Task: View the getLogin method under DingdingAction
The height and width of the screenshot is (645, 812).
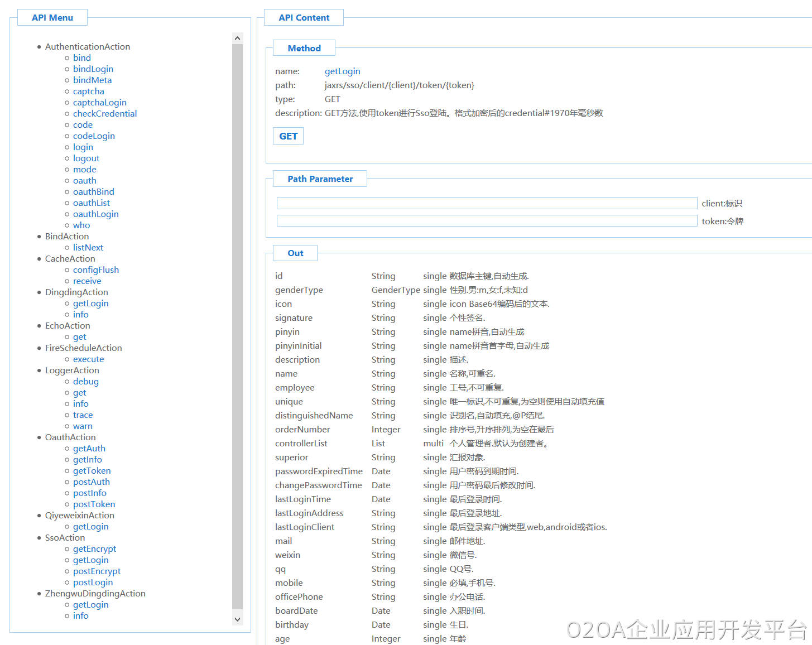Action: (x=90, y=303)
